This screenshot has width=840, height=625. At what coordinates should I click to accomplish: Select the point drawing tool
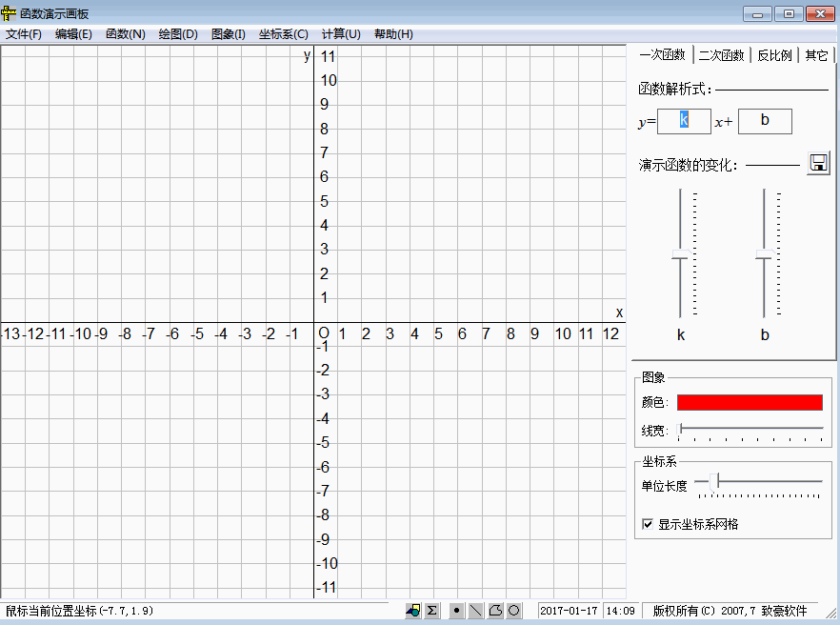(456, 611)
